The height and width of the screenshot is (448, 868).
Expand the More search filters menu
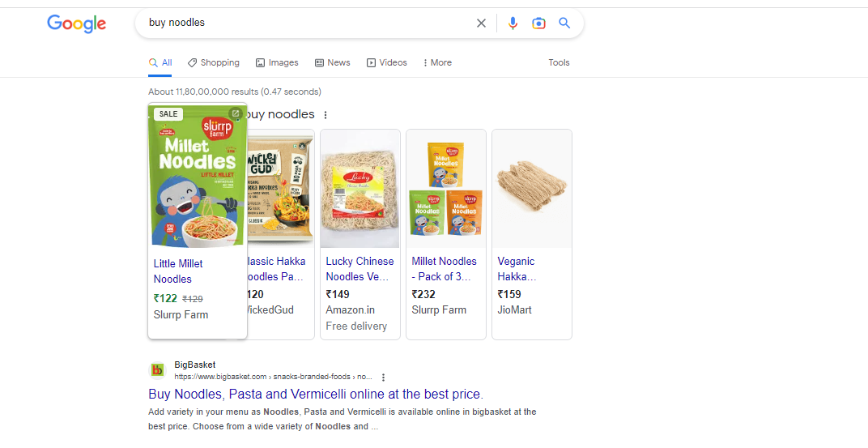point(437,62)
